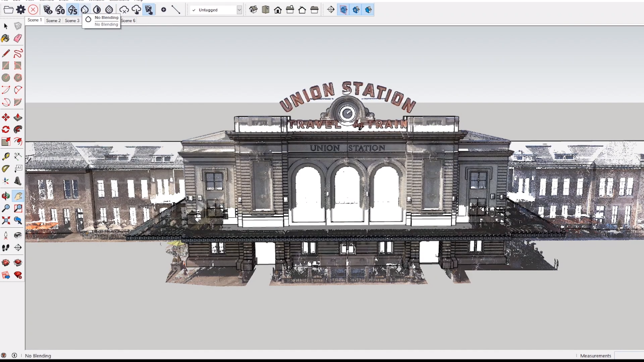This screenshot has width=644, height=362.
Task: Pick the Dimension tool
Action: coord(18,156)
